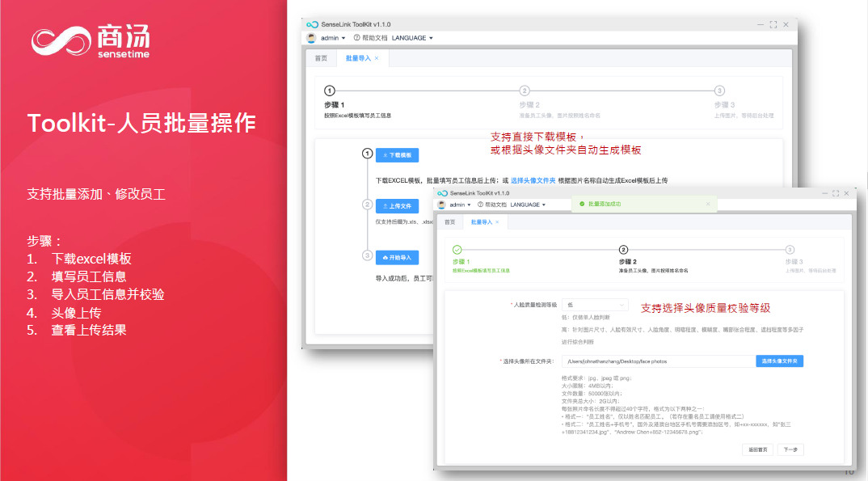Click the 选择头像所在文件夹 path input field

click(x=659, y=361)
